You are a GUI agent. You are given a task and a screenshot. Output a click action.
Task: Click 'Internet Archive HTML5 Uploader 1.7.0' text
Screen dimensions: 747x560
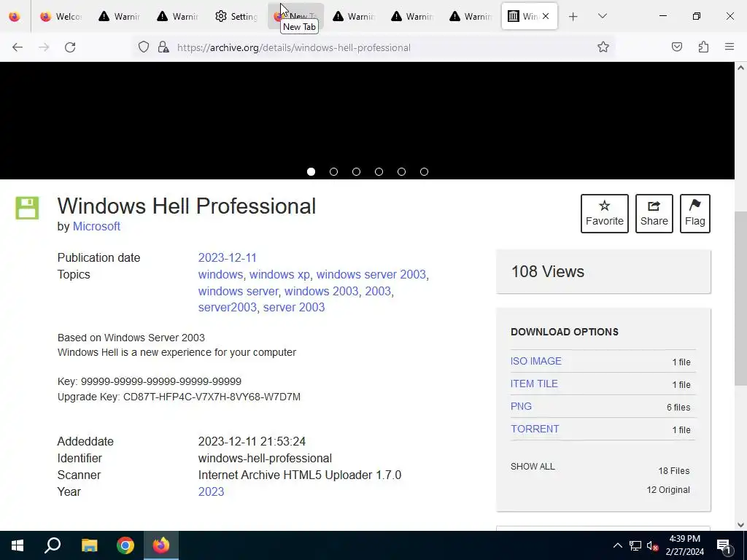[x=300, y=475]
